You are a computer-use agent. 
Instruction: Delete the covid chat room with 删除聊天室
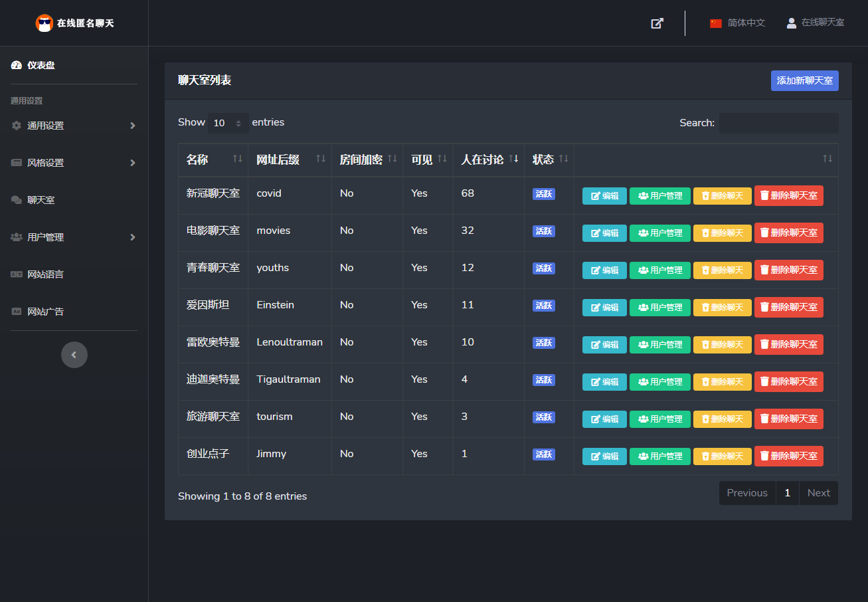788,195
